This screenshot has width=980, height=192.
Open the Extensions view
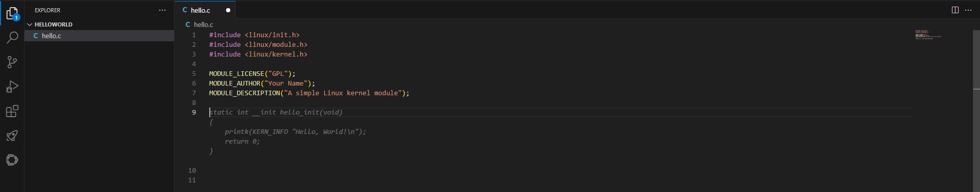coord(12,111)
